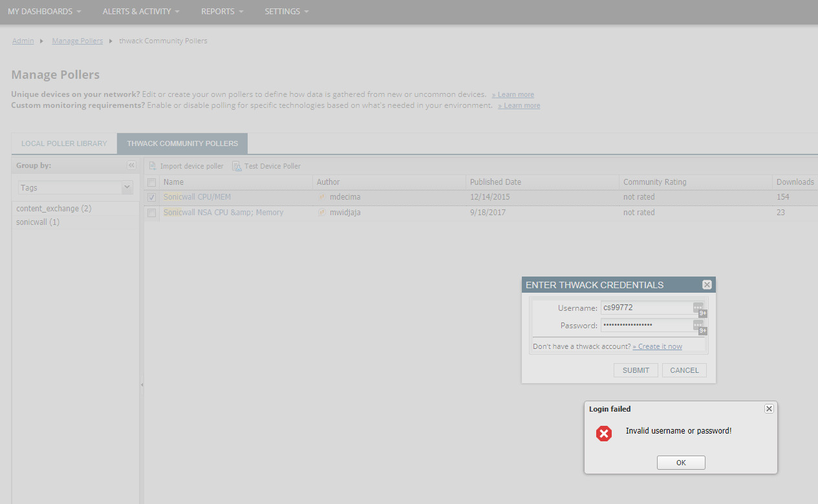Open the Sonicwall CPU/MEM poller name
The width and height of the screenshot is (818, 504).
[x=197, y=197]
